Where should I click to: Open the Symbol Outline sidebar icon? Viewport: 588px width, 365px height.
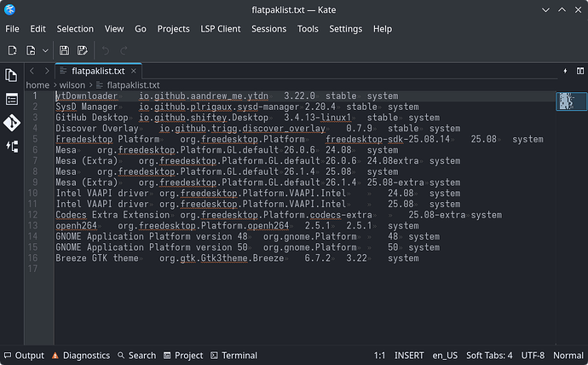(12, 147)
